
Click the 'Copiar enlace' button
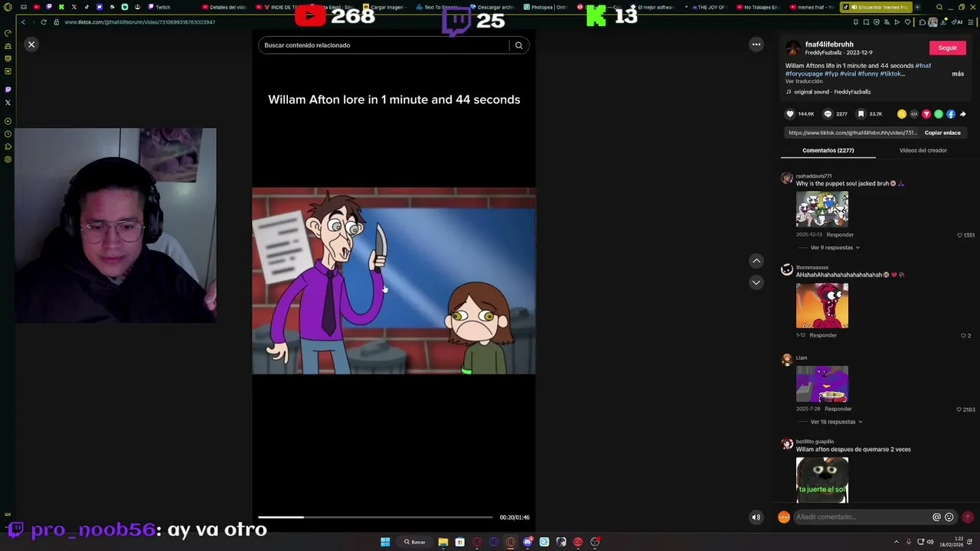point(942,133)
